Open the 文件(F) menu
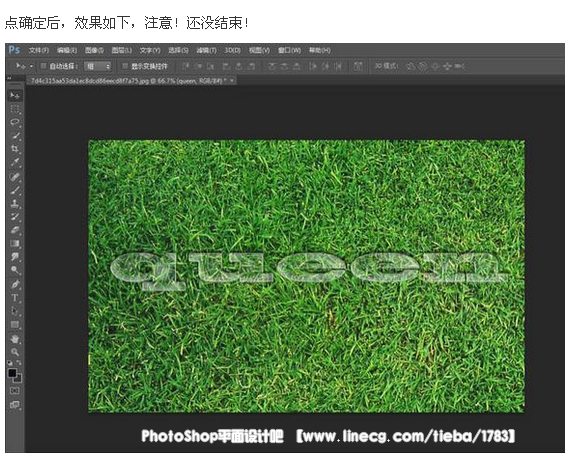Image resolution: width=565 pixels, height=453 pixels. pos(39,50)
